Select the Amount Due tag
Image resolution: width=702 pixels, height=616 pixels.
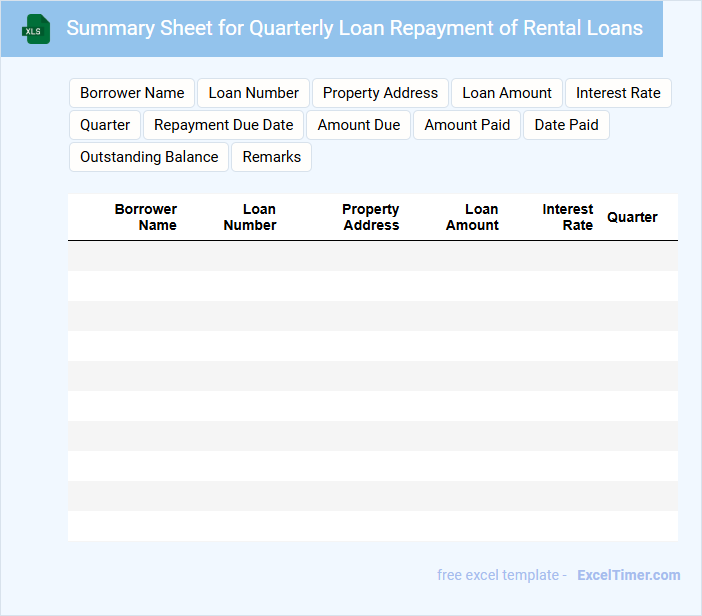tap(359, 125)
